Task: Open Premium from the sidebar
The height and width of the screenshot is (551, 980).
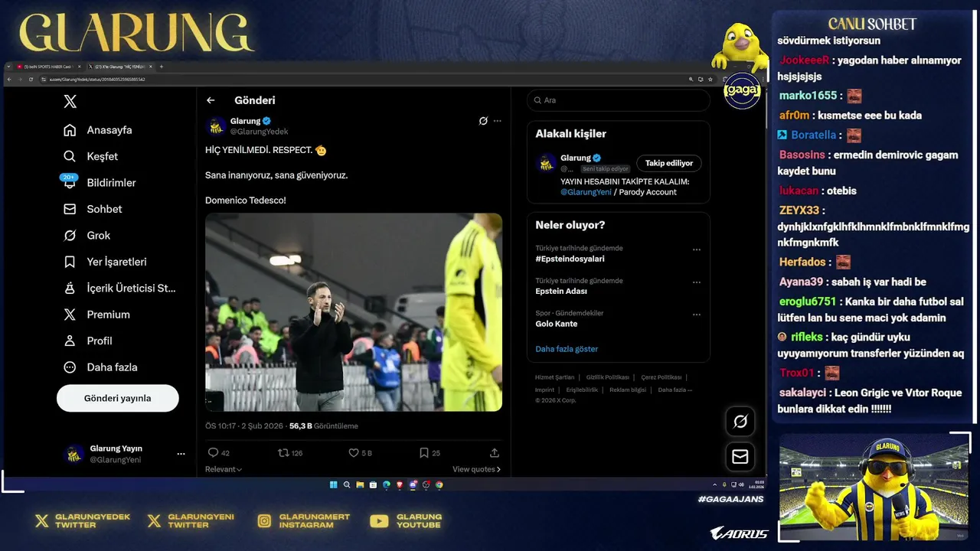Action: 97,315
